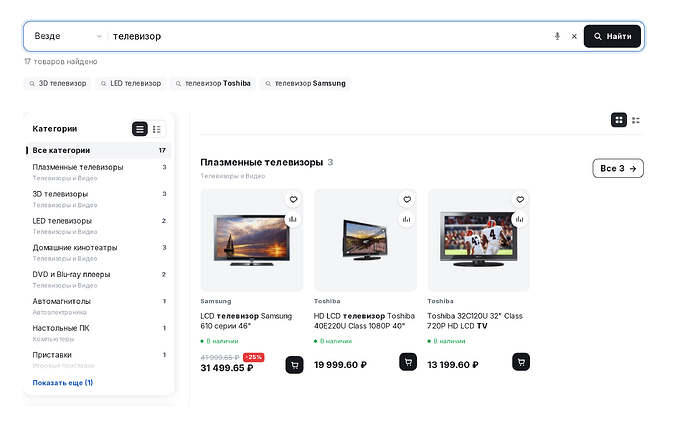Open HD LCD телевизор Toshiba 40E220U title

[x=364, y=321]
